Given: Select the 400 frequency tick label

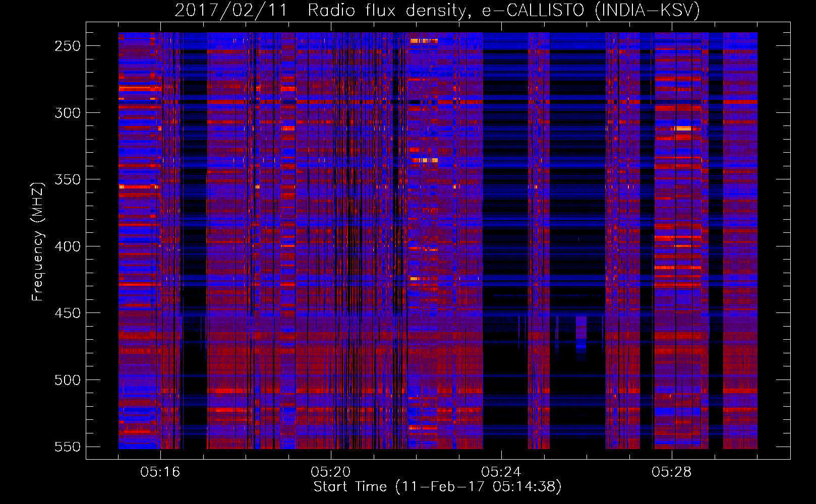Looking at the screenshot, I should 68,246.
